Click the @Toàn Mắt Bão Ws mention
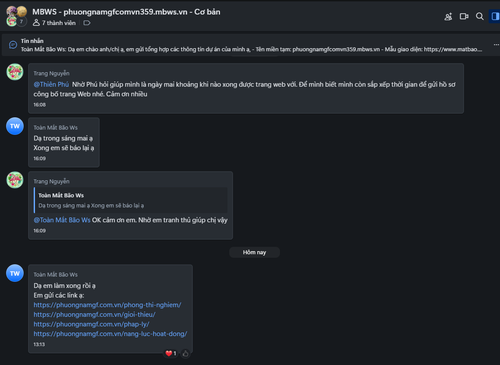The image size is (500, 365). click(x=62, y=220)
